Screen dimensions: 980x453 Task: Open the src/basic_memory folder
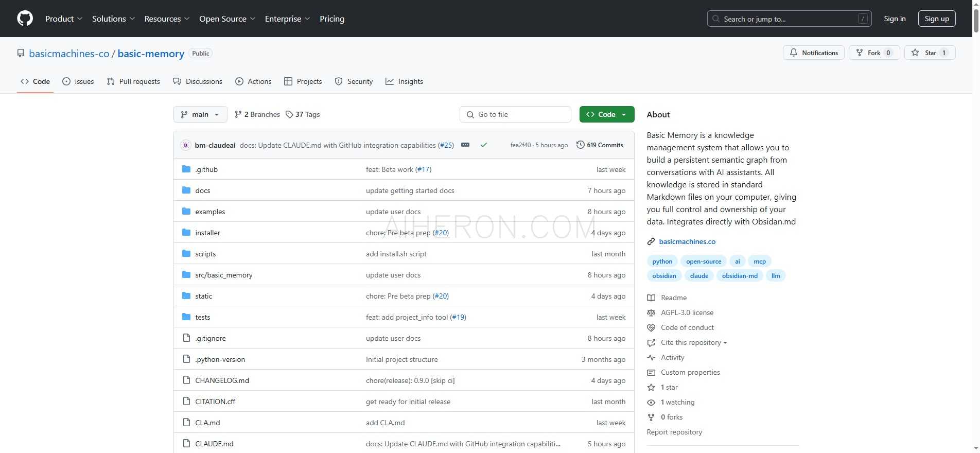pyautogui.click(x=224, y=275)
